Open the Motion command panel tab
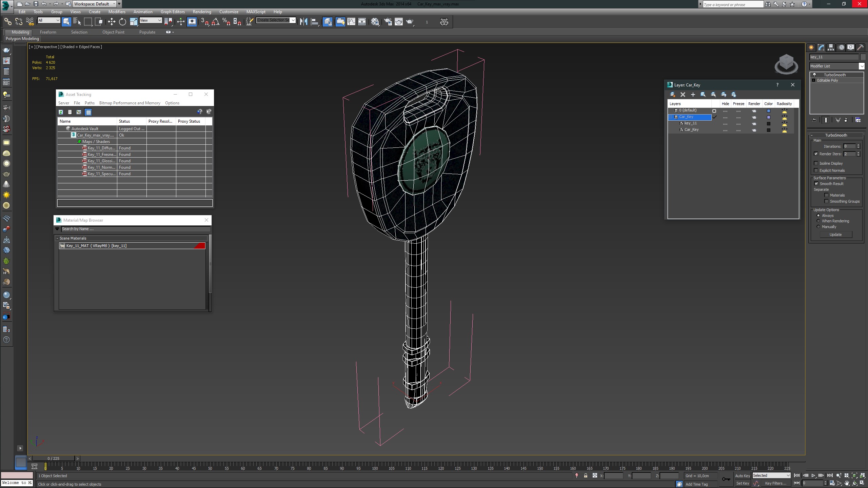The width and height of the screenshot is (868, 488). coord(841,47)
